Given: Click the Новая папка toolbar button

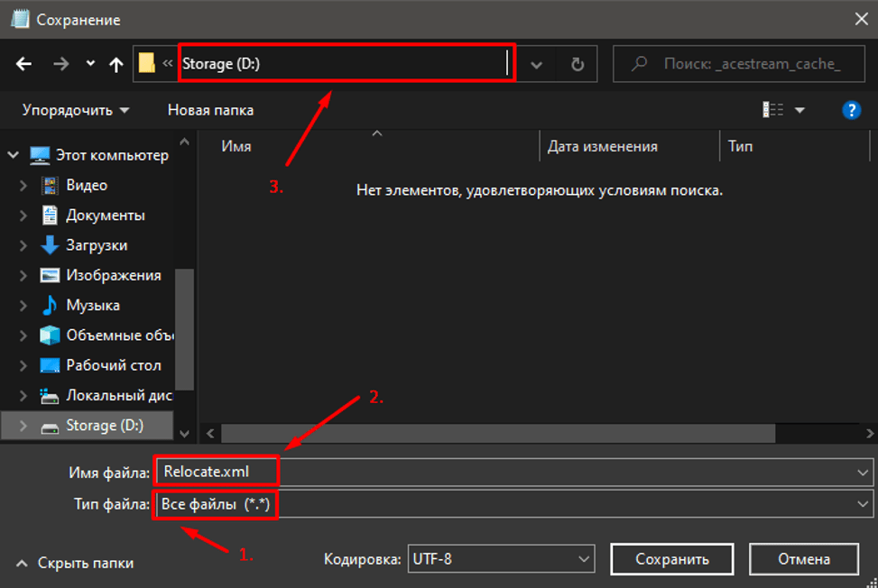Looking at the screenshot, I should pos(210,110).
